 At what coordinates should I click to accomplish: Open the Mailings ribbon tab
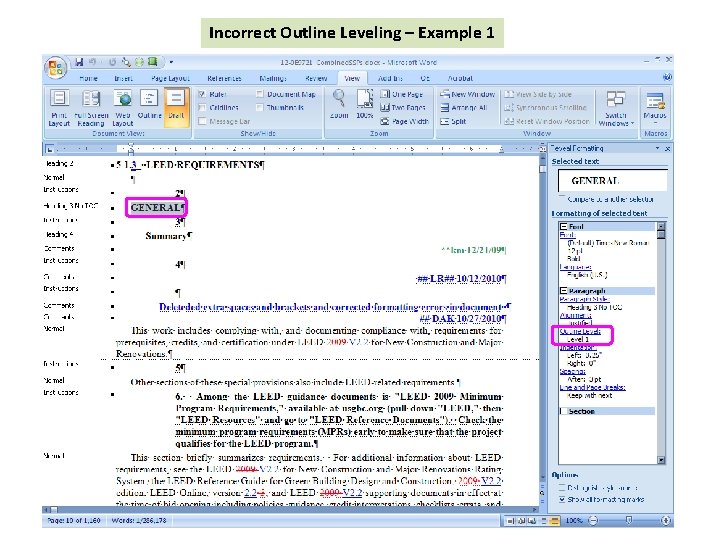click(273, 78)
